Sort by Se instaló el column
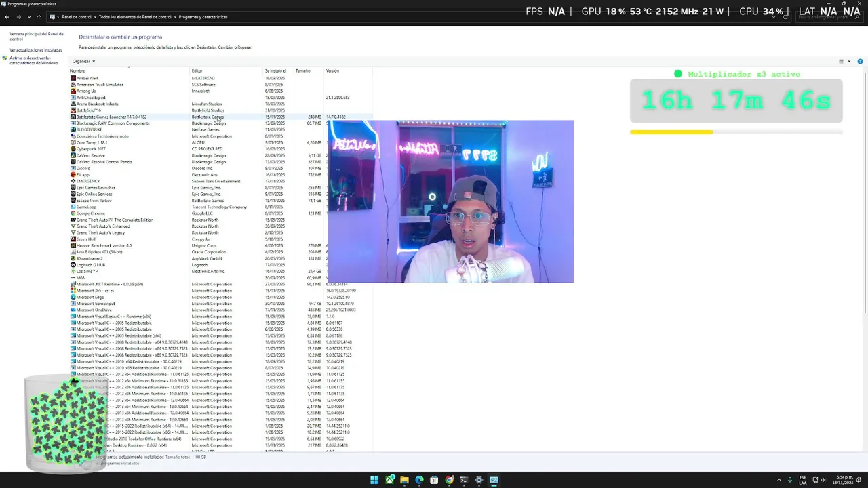The image size is (868, 488). coord(278,70)
